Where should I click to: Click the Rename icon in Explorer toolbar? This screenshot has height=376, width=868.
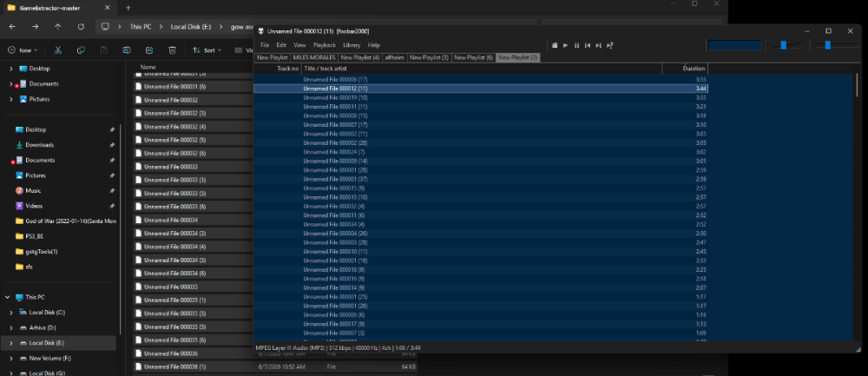pyautogui.click(x=127, y=49)
